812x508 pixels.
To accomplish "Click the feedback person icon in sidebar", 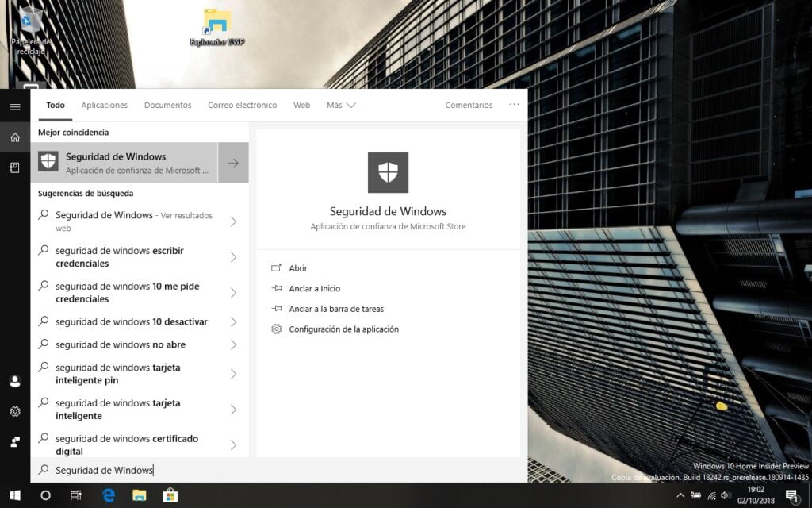I will click(x=15, y=442).
